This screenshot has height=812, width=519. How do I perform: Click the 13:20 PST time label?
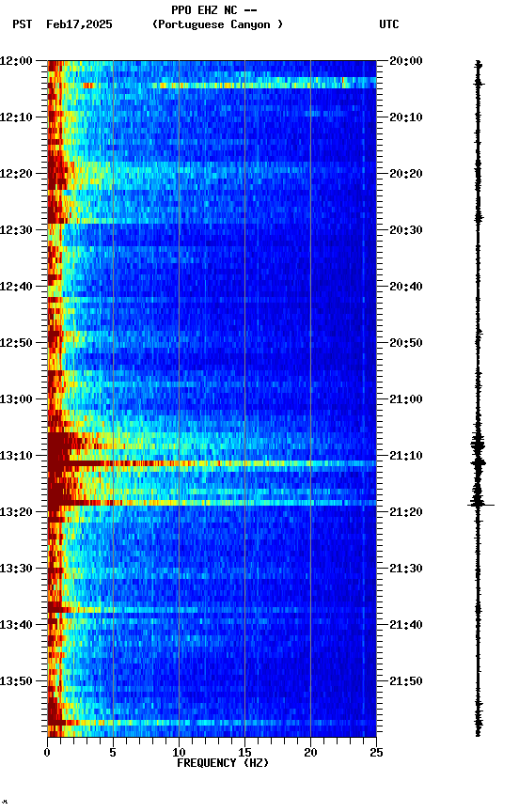(x=16, y=512)
